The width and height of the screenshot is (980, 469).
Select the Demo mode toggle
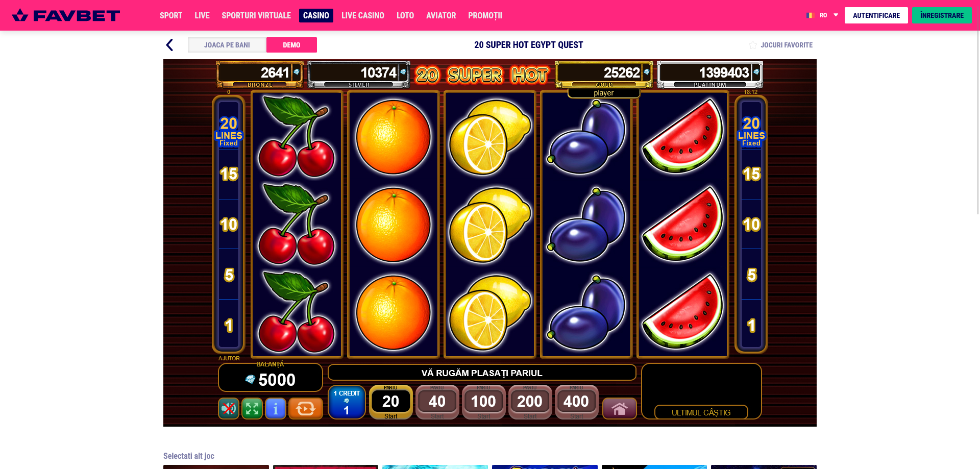click(x=291, y=45)
